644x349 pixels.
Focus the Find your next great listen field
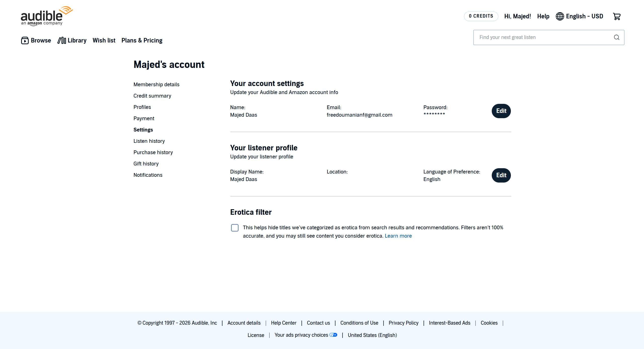pyautogui.click(x=544, y=37)
